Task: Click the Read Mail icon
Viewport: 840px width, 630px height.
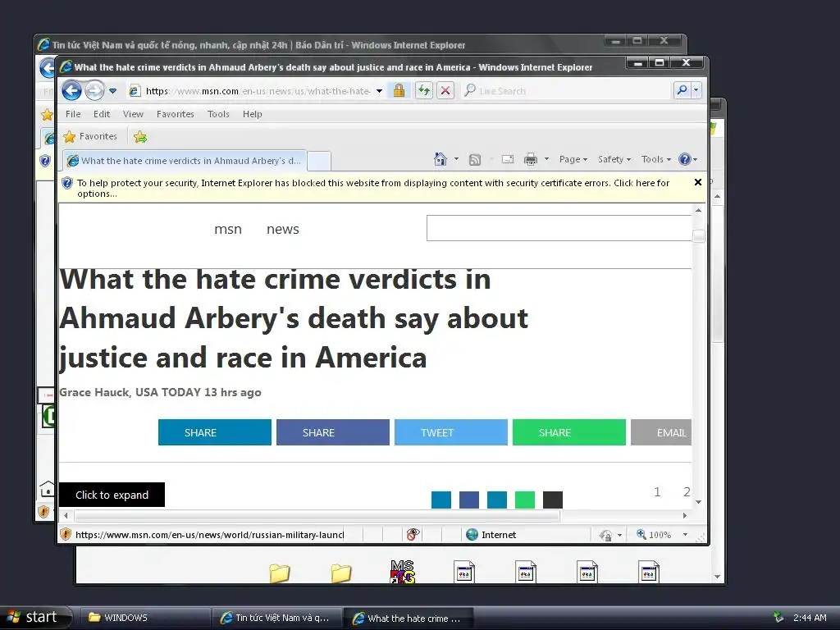Action: point(507,159)
